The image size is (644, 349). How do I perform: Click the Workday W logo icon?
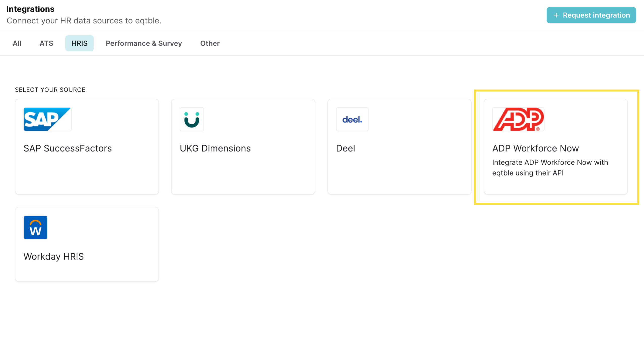36,227
